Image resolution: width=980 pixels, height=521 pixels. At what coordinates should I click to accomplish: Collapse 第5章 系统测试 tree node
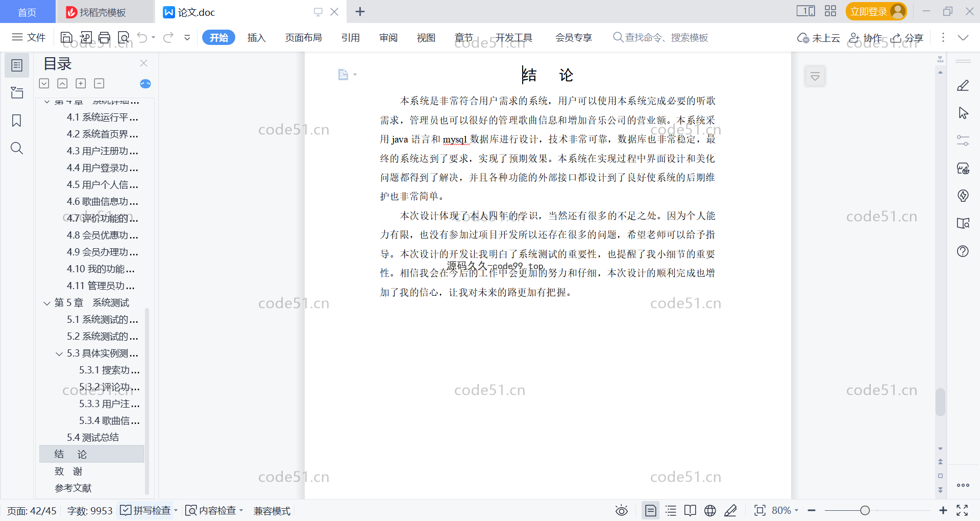[47, 303]
